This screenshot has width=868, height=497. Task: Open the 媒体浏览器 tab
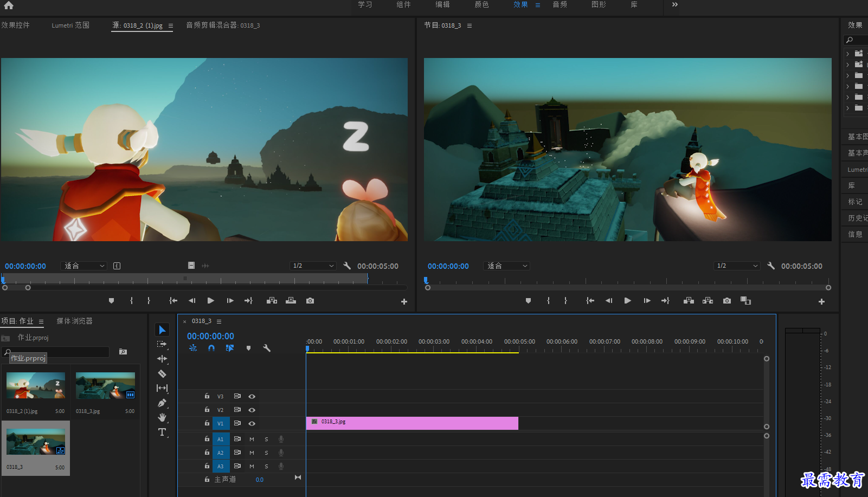click(74, 321)
